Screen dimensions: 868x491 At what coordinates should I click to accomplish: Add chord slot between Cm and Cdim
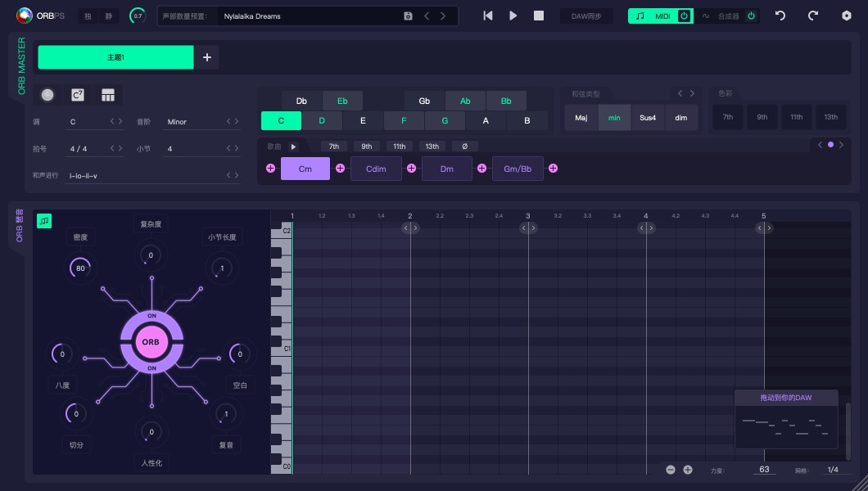(341, 169)
